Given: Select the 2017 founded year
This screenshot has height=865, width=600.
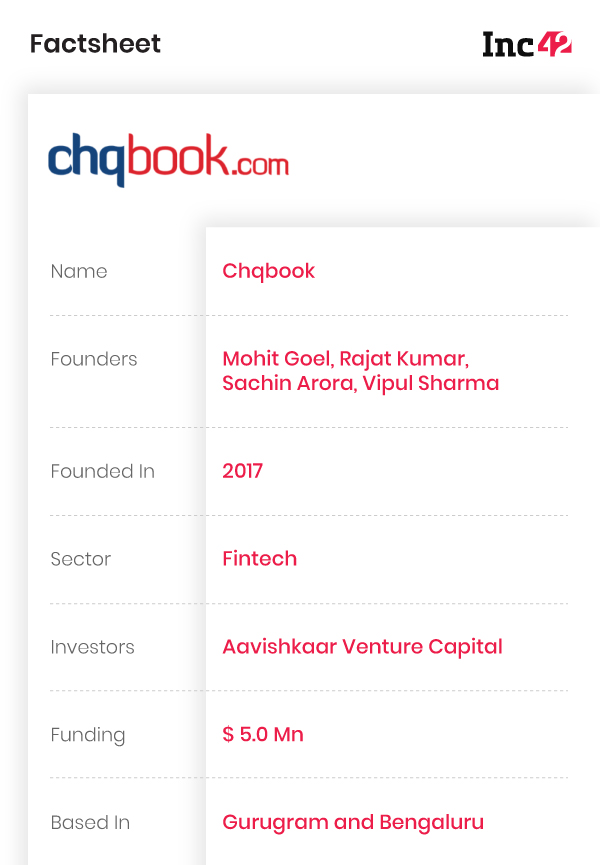Looking at the screenshot, I should 243,471.
